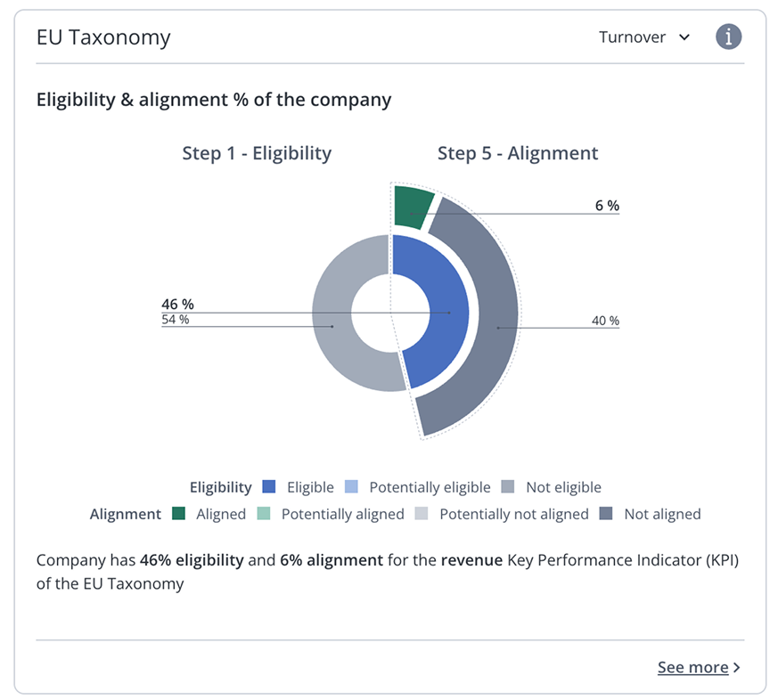Click the 46 % chart label
778x700 pixels.
tap(177, 305)
